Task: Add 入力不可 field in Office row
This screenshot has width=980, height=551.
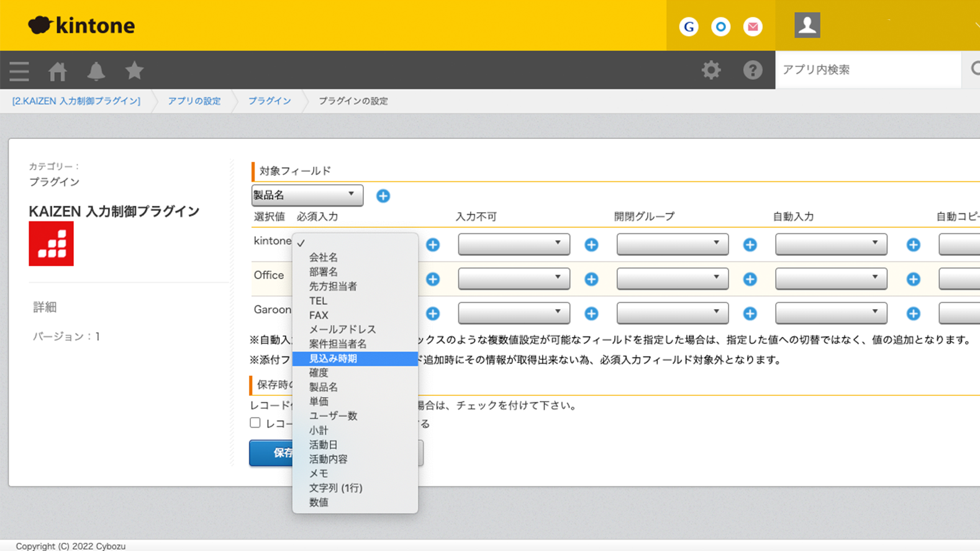Action: 591,279
